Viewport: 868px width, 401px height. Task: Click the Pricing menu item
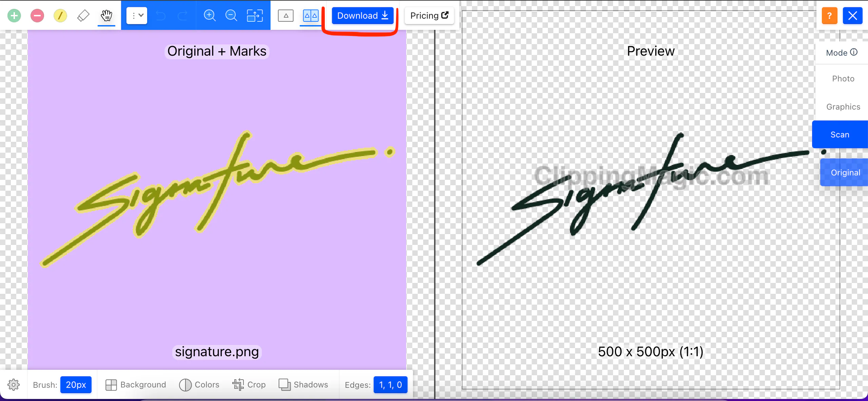(x=429, y=16)
